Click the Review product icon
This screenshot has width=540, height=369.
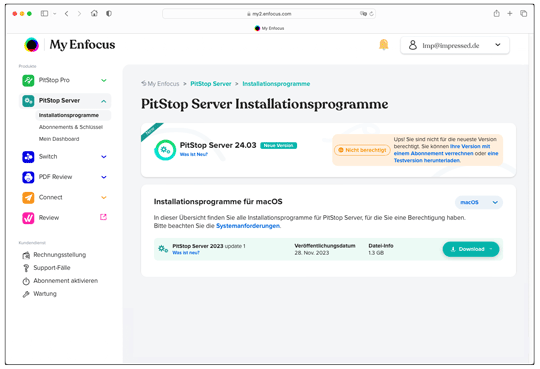tap(28, 218)
